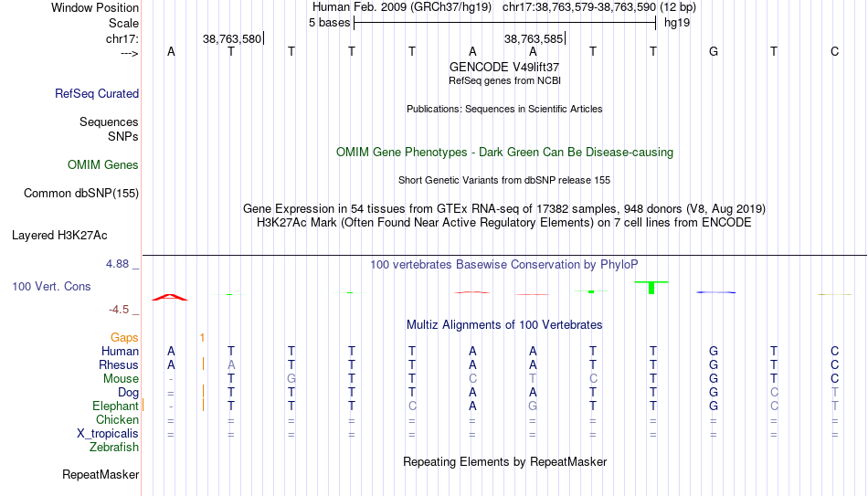The image size is (868, 496).
Task: Click 'Publications: Sequences in Scientific Articles' title
Action: (x=504, y=109)
